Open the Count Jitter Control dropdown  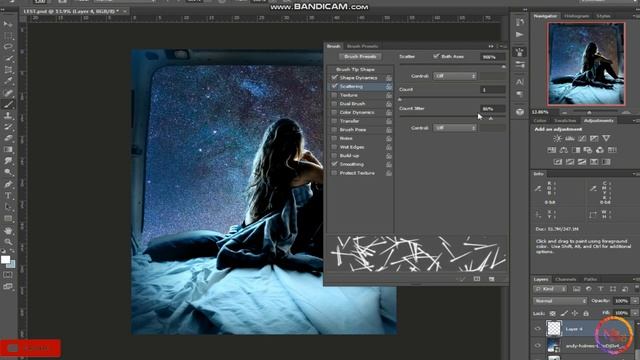[455, 128]
